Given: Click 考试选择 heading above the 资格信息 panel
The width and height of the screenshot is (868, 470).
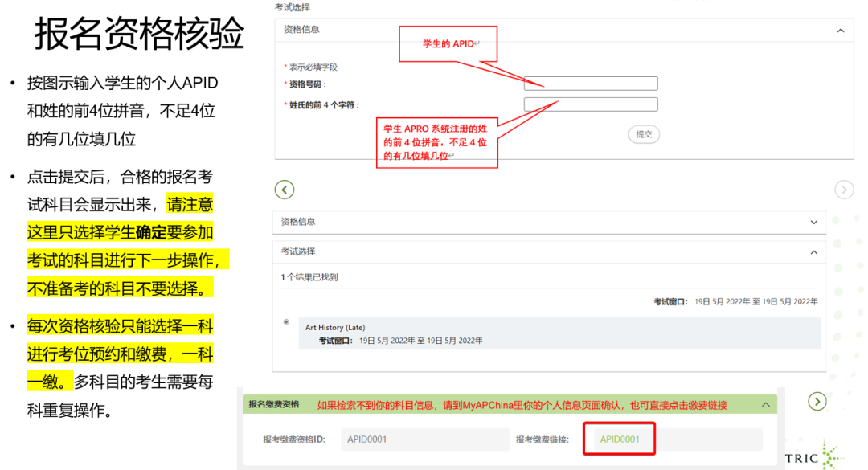Looking at the screenshot, I should point(293,7).
